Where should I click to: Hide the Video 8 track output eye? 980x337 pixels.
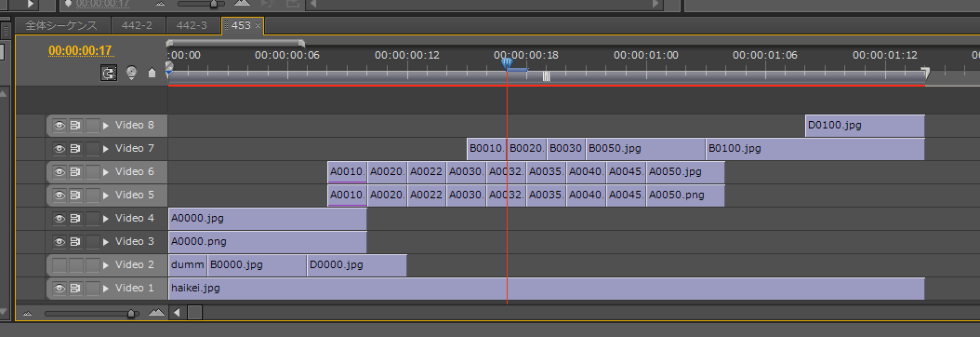(60, 126)
